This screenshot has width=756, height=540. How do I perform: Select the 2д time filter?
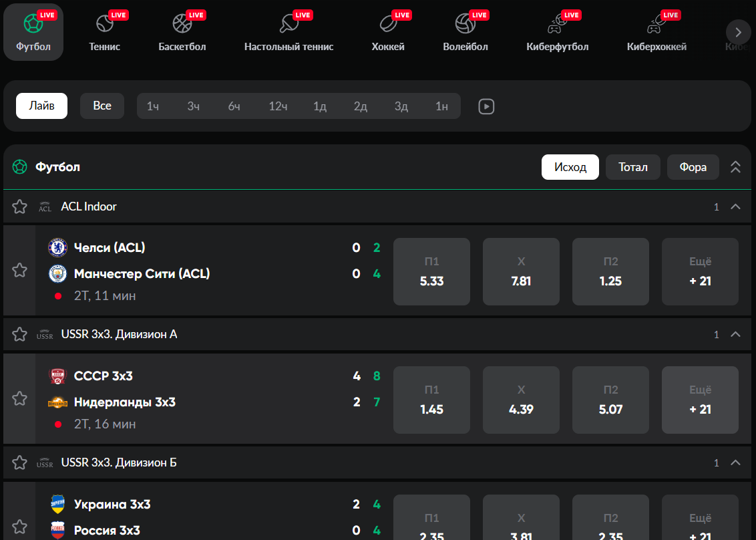361,106
